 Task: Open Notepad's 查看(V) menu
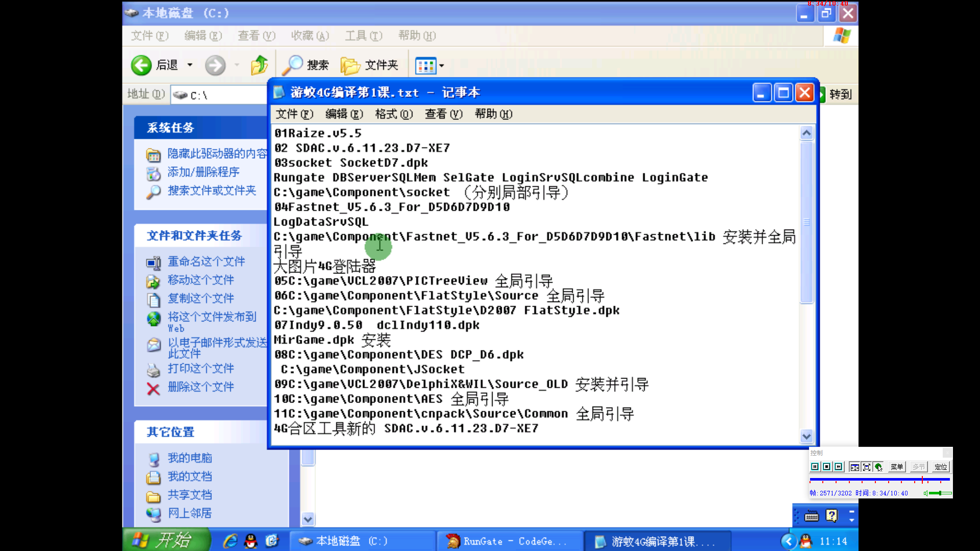pos(444,114)
